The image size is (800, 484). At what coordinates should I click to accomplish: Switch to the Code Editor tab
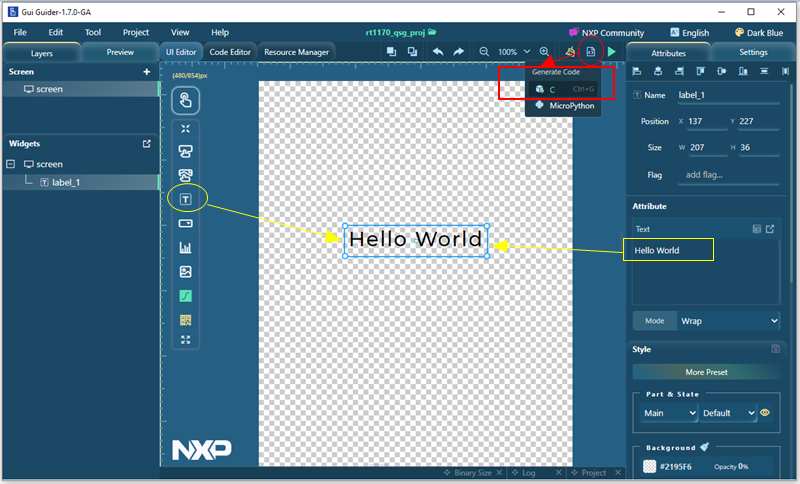pos(230,52)
